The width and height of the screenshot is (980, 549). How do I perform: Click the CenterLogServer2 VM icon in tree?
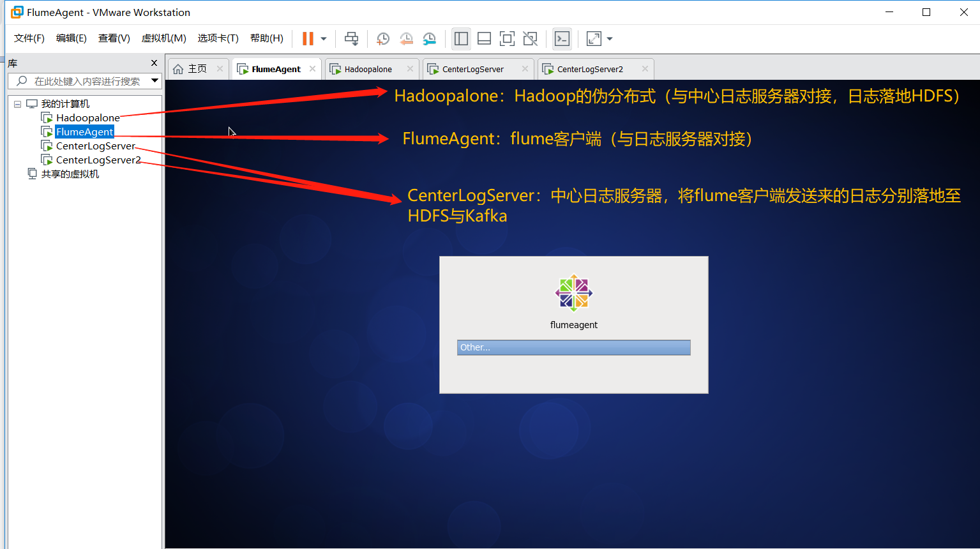point(47,160)
